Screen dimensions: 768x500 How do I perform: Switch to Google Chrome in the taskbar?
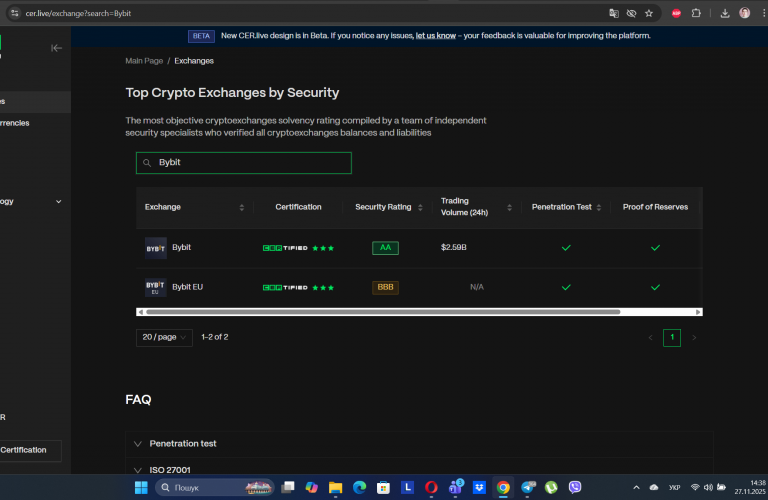click(503, 487)
